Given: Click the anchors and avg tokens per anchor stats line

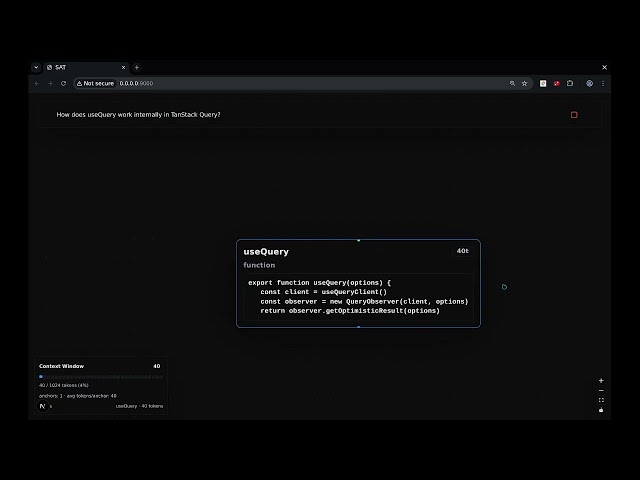Looking at the screenshot, I should tap(78, 396).
